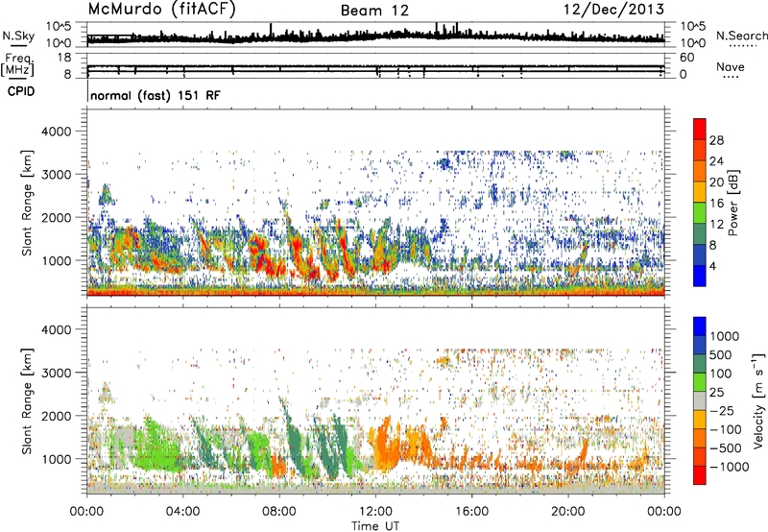Screen dimensions: 768x532
Task: Click the 'Freq. [MHz]' axis label
Action: click(x=18, y=65)
